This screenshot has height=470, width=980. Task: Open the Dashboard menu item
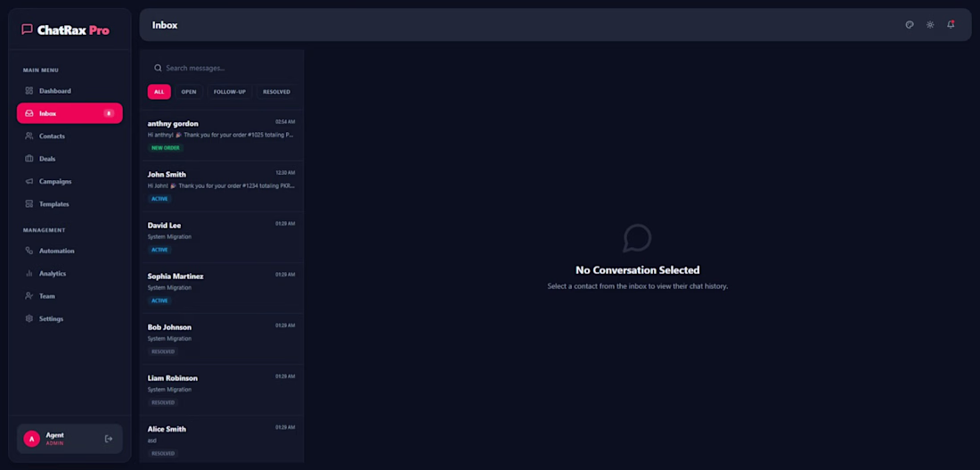[x=69, y=91]
